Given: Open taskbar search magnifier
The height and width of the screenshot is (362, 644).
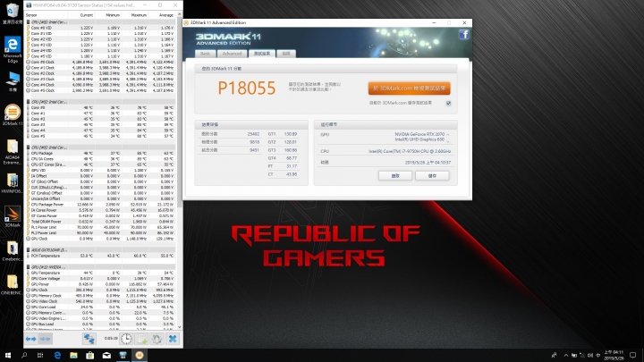Looking at the screenshot, I should (24, 355).
